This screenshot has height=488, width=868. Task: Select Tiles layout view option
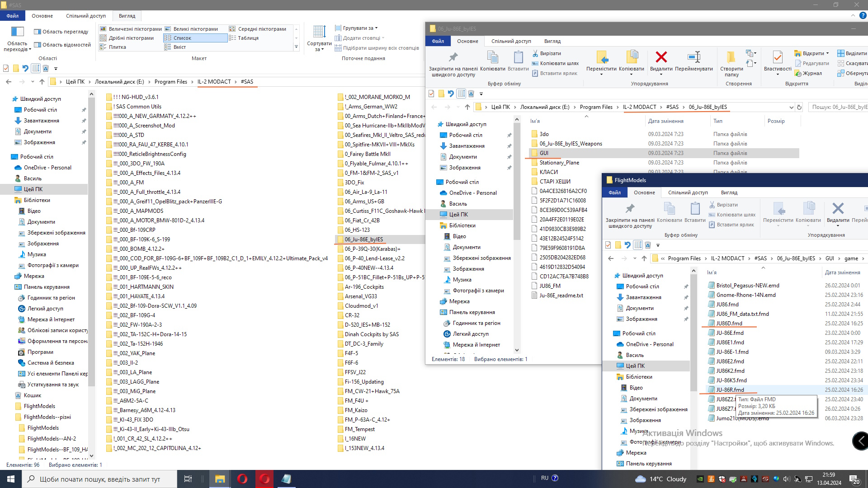(117, 47)
